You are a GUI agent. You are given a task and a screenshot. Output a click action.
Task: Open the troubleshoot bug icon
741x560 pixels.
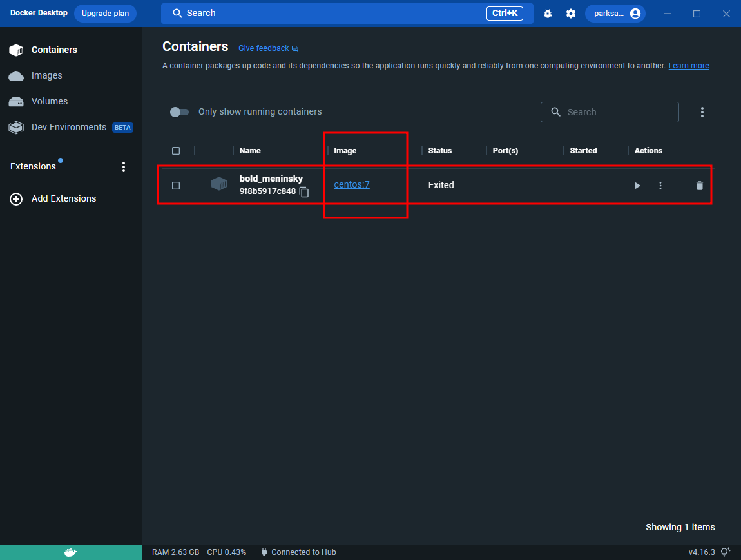tap(548, 14)
